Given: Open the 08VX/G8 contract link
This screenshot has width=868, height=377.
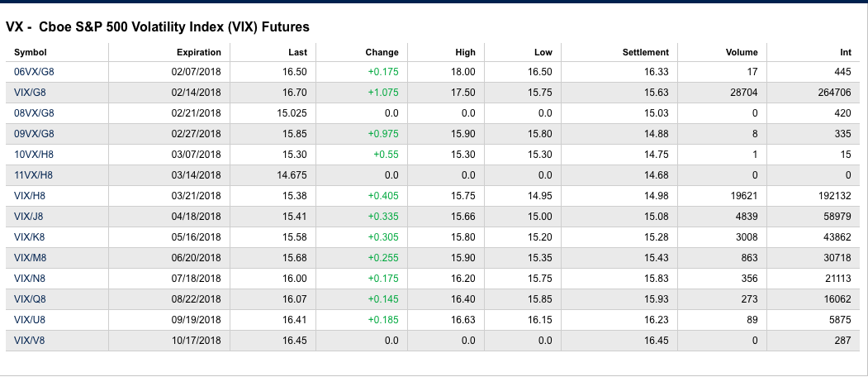Looking at the screenshot, I should click(x=34, y=113).
